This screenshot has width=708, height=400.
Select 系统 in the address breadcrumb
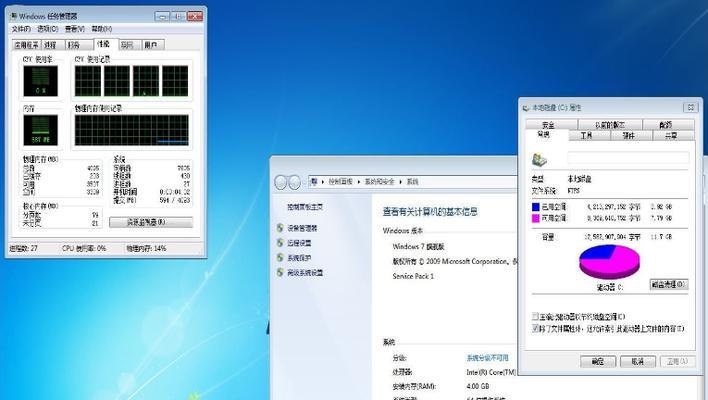[412, 181]
